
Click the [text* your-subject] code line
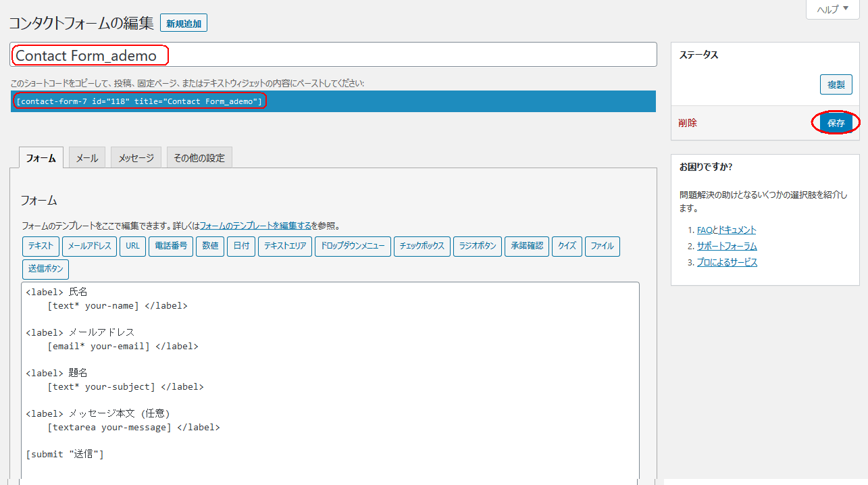(126, 386)
